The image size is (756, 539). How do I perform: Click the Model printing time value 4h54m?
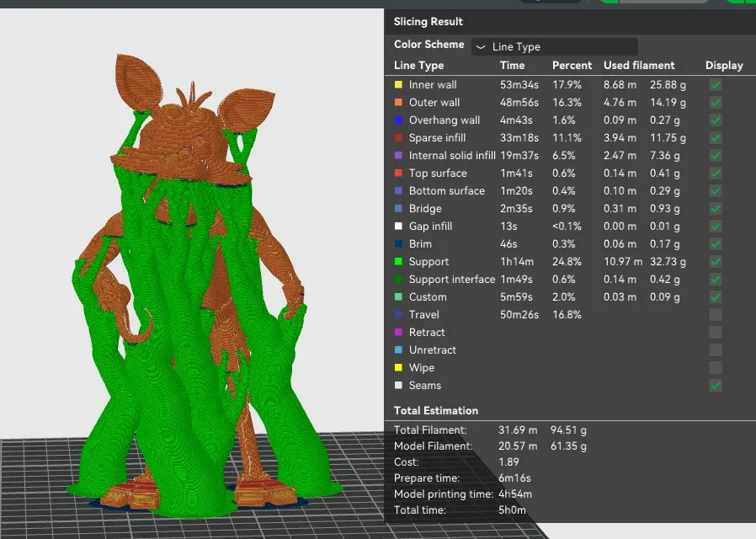point(515,494)
